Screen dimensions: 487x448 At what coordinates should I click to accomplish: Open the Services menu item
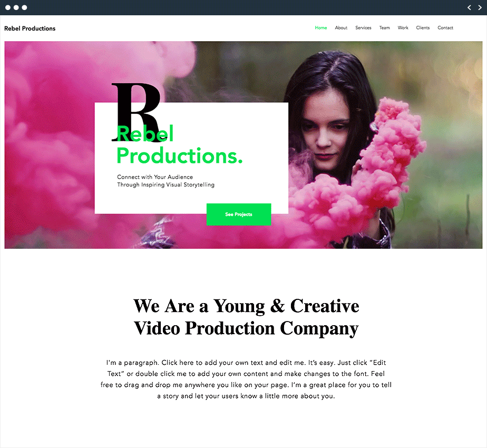click(363, 27)
